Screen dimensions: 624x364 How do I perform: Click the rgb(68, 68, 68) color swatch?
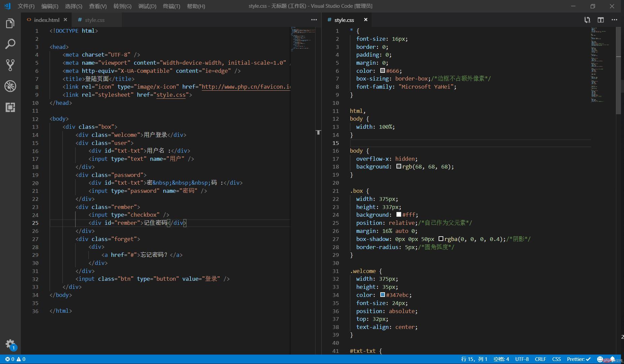coord(398,166)
